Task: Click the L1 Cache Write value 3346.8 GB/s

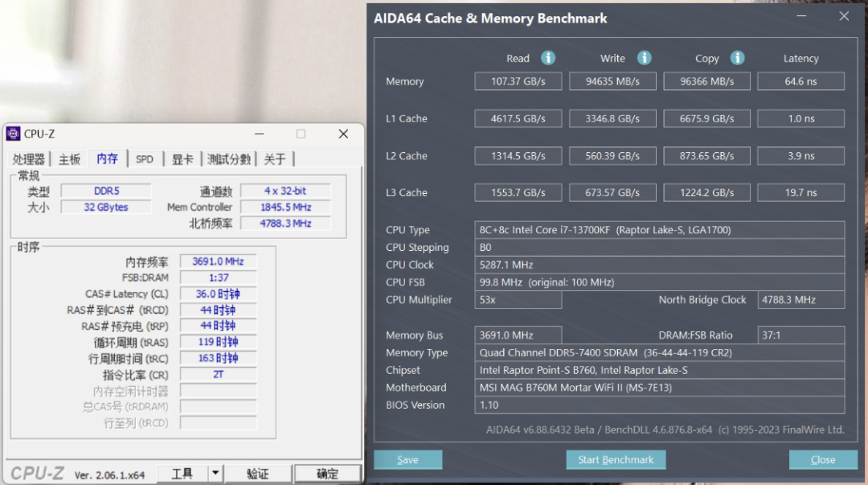Action: click(x=612, y=118)
